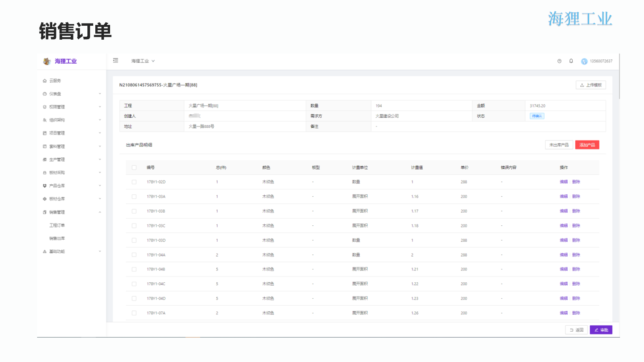Image resolution: width=644 pixels, height=362 pixels.
Task: Click the address value 火星一路888号
Action: 201,127
